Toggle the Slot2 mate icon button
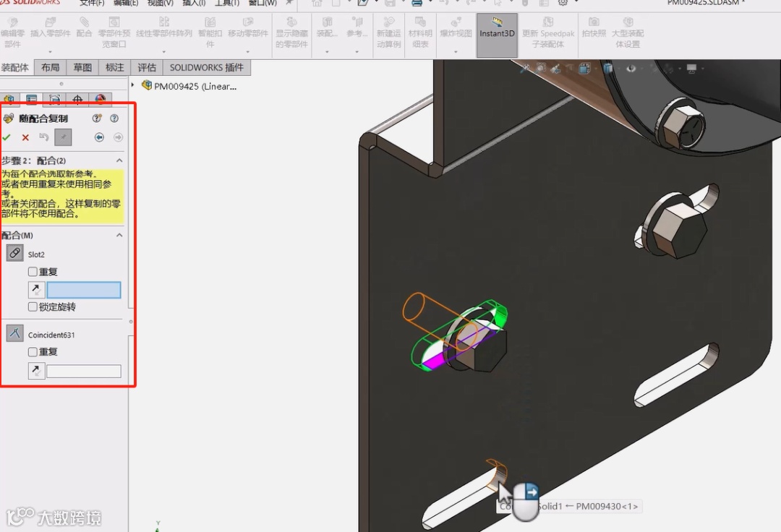This screenshot has height=532, width=781. tap(15, 253)
